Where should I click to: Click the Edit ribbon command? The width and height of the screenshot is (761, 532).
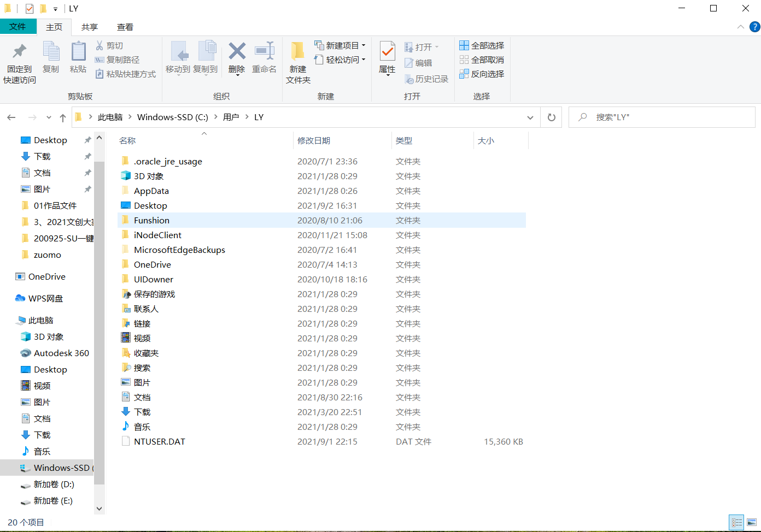click(418, 63)
